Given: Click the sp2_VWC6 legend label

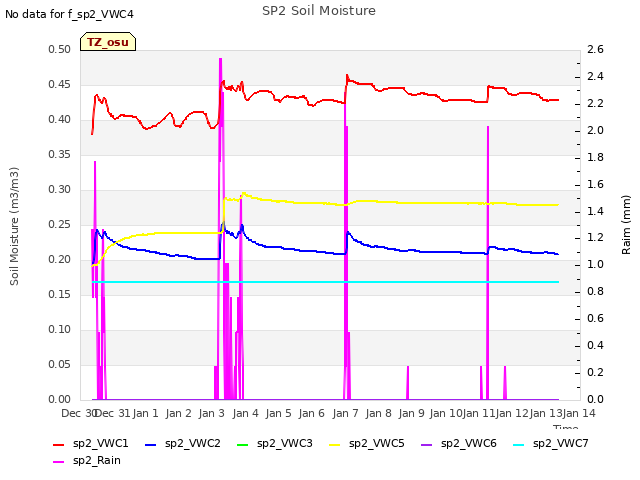Looking at the screenshot, I should point(469,443).
